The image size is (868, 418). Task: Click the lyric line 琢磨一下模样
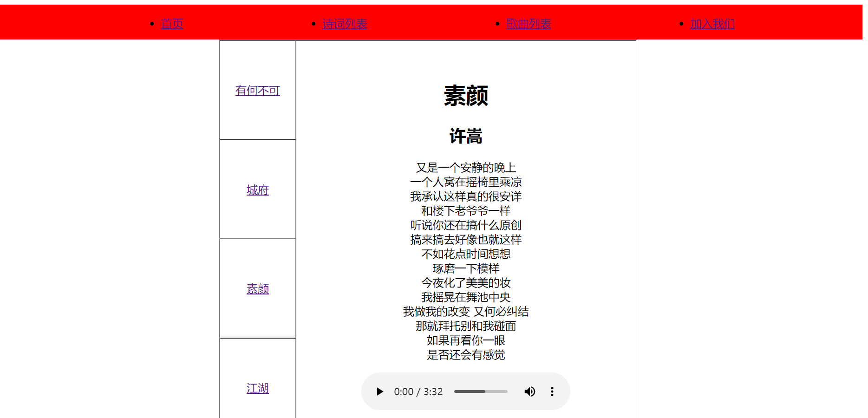click(466, 268)
